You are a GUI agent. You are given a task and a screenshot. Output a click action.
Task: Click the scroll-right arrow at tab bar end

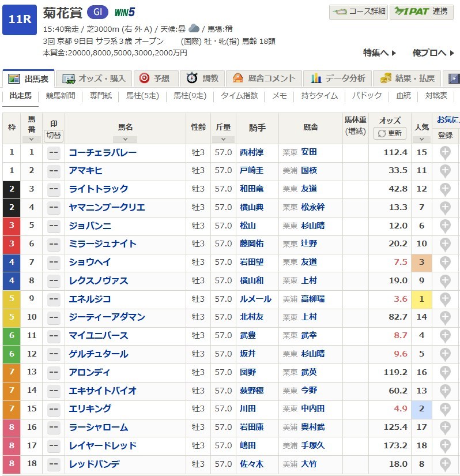(454, 78)
